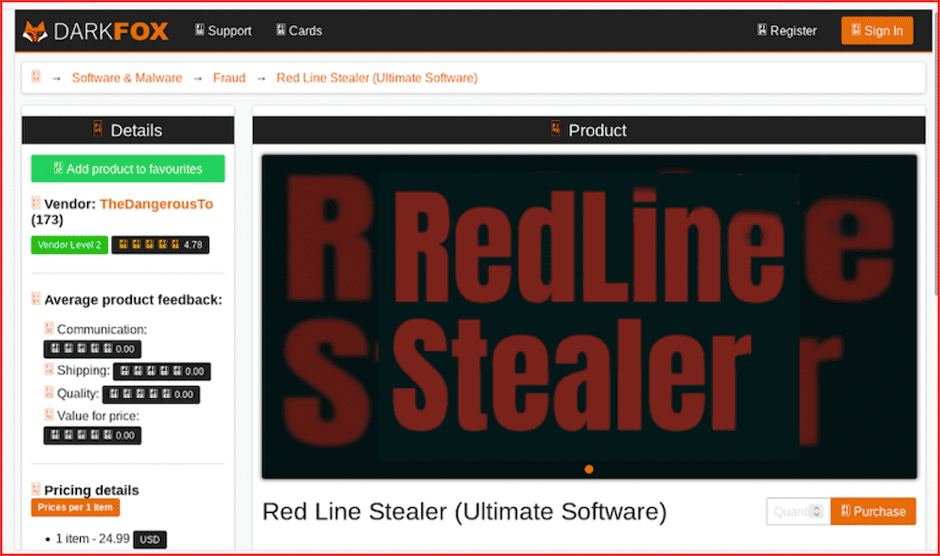The image size is (940, 556).
Task: Select the orange carousel indicator dot
Action: point(589,469)
